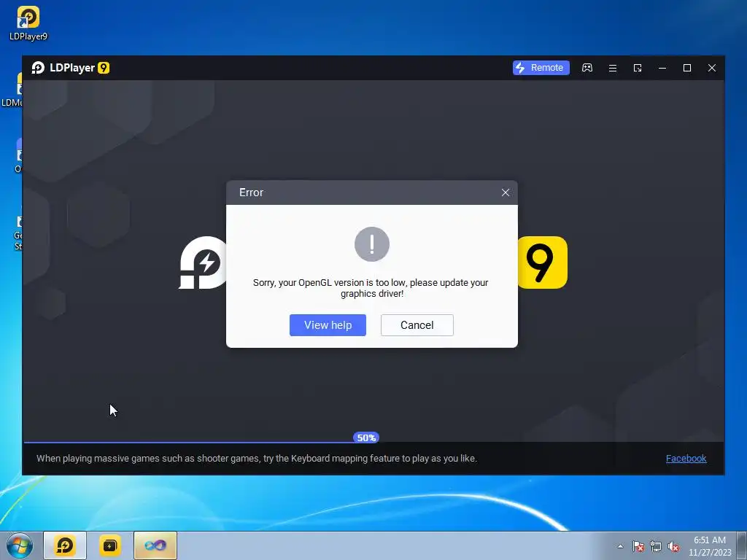Viewport: 747px width, 560px height.
Task: Close the Error dialog with X
Action: [506, 192]
